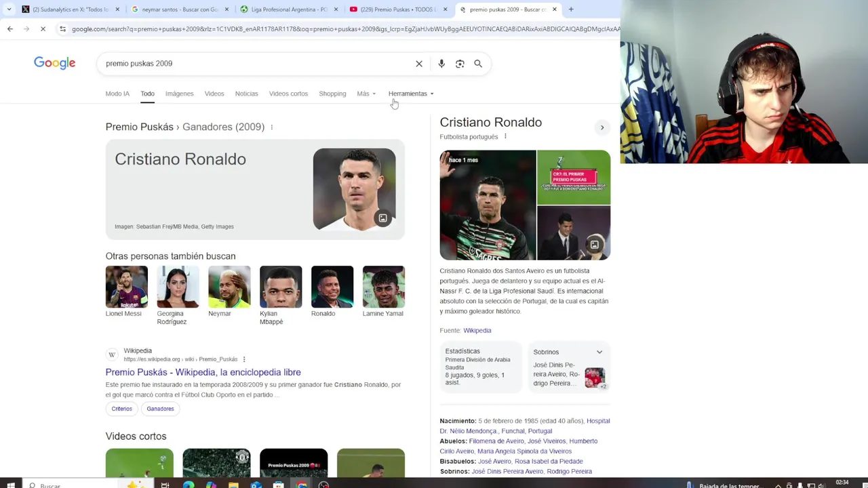Open search by image with the camera lens icon
The image size is (868, 488).
pyautogui.click(x=460, y=64)
